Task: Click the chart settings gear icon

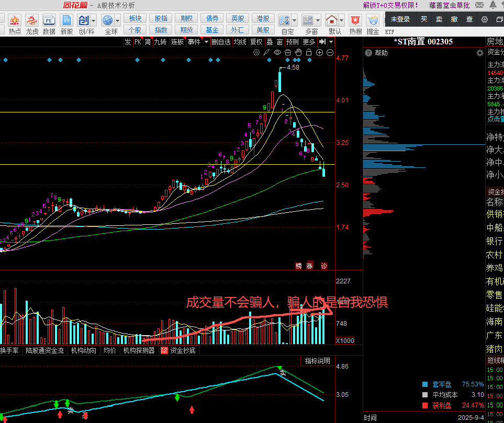Action: 256,52
